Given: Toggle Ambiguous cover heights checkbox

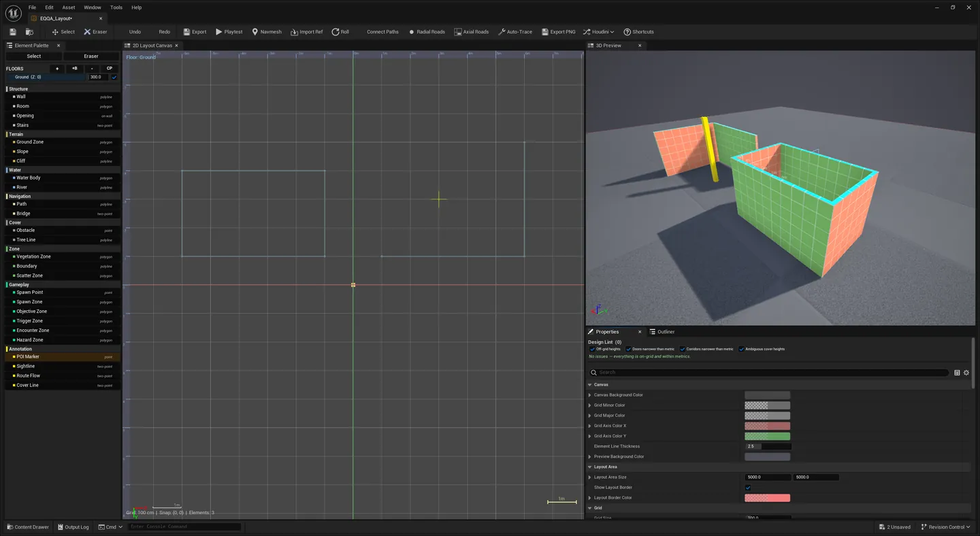Looking at the screenshot, I should click(741, 349).
